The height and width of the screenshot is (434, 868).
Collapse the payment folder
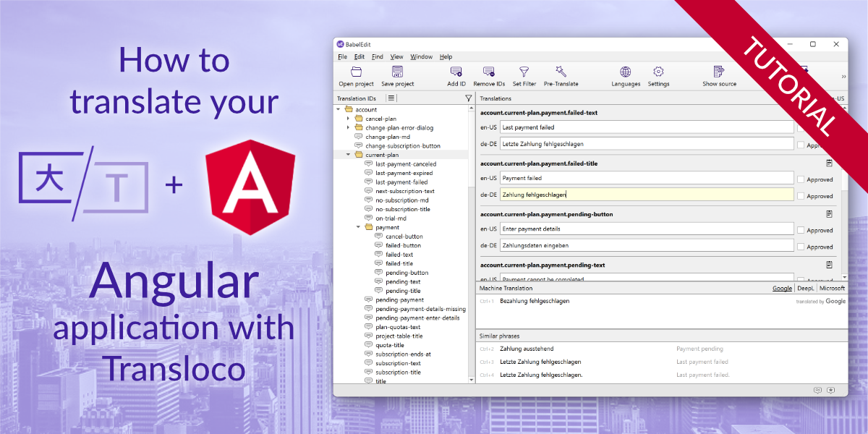coord(358,227)
